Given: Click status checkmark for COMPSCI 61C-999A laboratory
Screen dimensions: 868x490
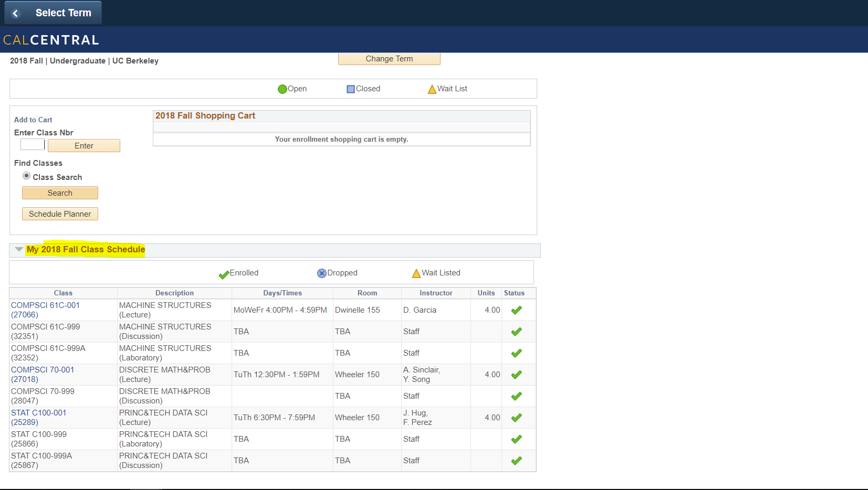Looking at the screenshot, I should point(517,353).
